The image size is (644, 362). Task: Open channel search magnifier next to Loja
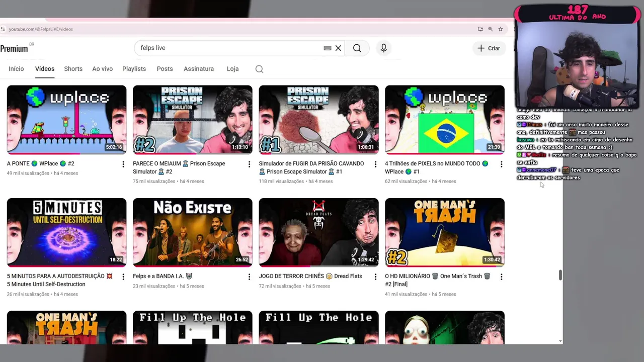point(259,69)
